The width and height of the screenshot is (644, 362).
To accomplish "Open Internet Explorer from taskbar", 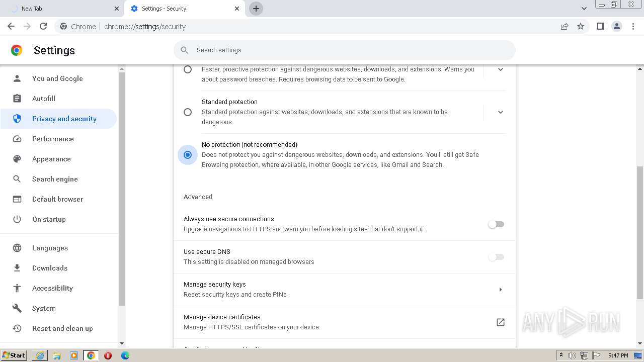I will pos(40,355).
